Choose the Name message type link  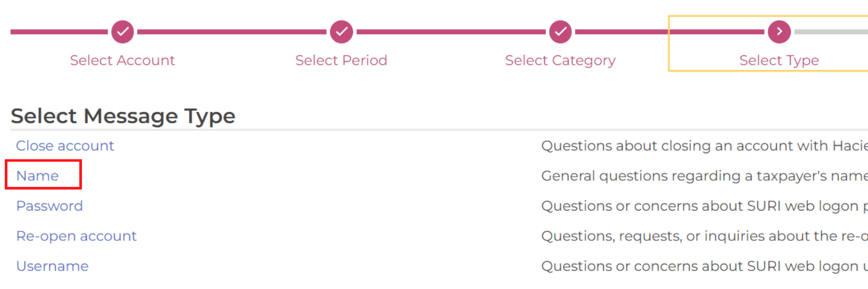(x=38, y=176)
